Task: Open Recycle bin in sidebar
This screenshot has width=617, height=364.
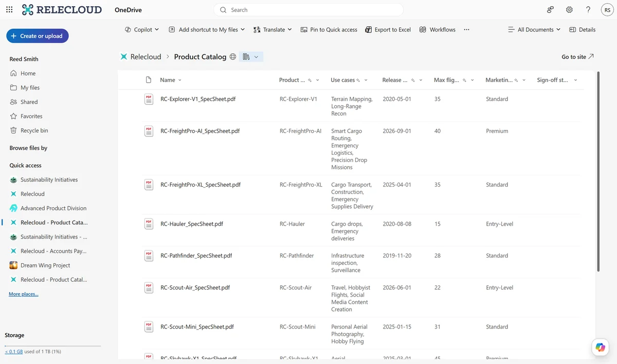Action: point(34,131)
